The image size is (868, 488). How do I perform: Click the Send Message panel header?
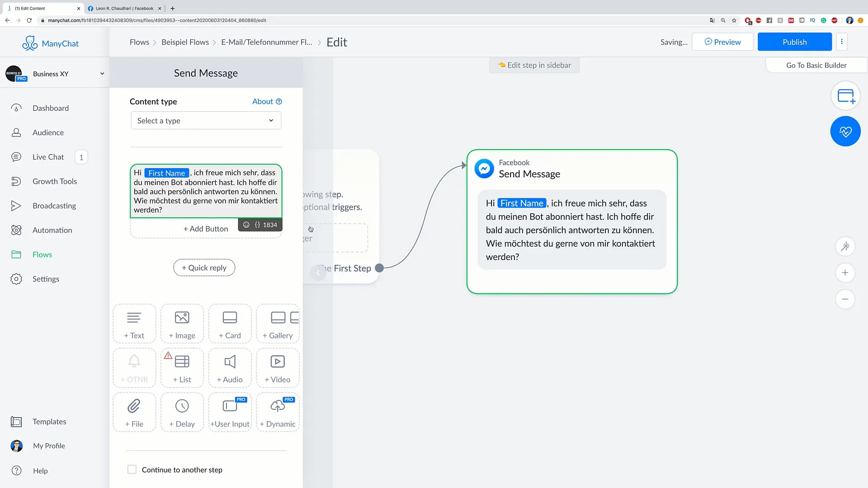coord(206,73)
